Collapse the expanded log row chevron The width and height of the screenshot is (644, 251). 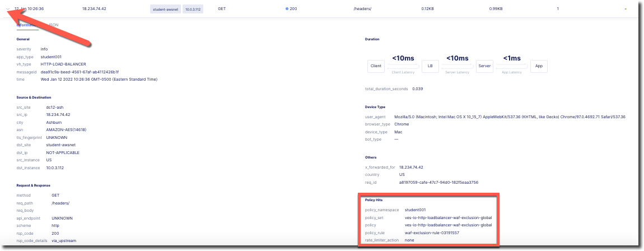[x=6, y=9]
